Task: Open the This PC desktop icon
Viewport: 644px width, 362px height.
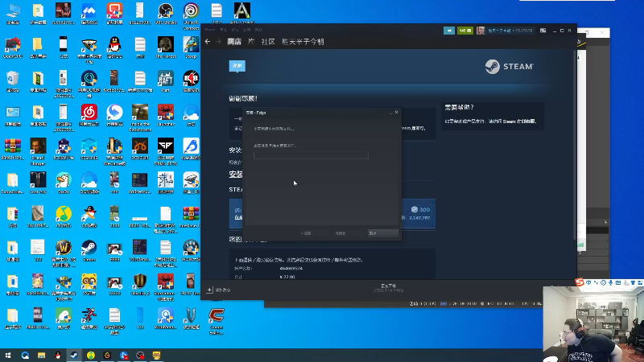Action: click(13, 14)
